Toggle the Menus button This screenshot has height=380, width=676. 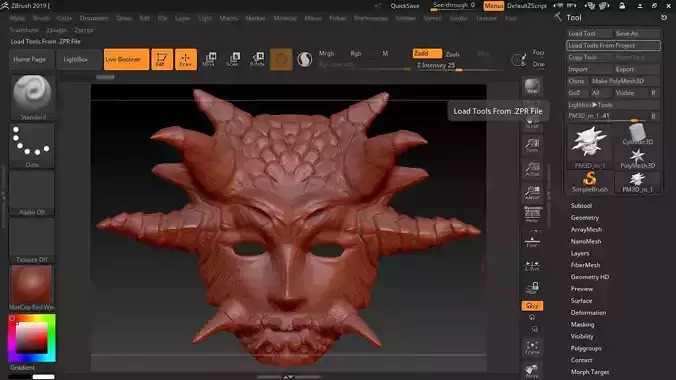point(493,6)
